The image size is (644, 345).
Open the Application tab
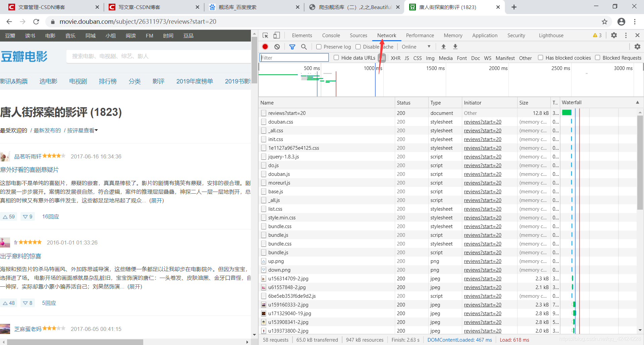pos(485,36)
